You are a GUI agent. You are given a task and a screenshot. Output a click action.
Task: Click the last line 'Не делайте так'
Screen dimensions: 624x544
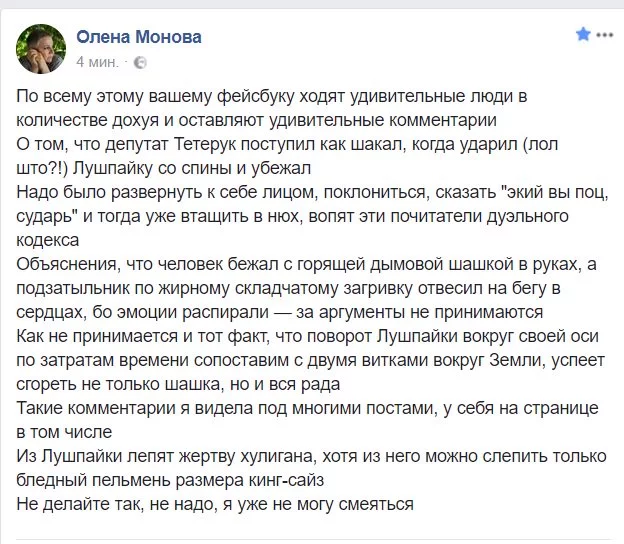215,504
